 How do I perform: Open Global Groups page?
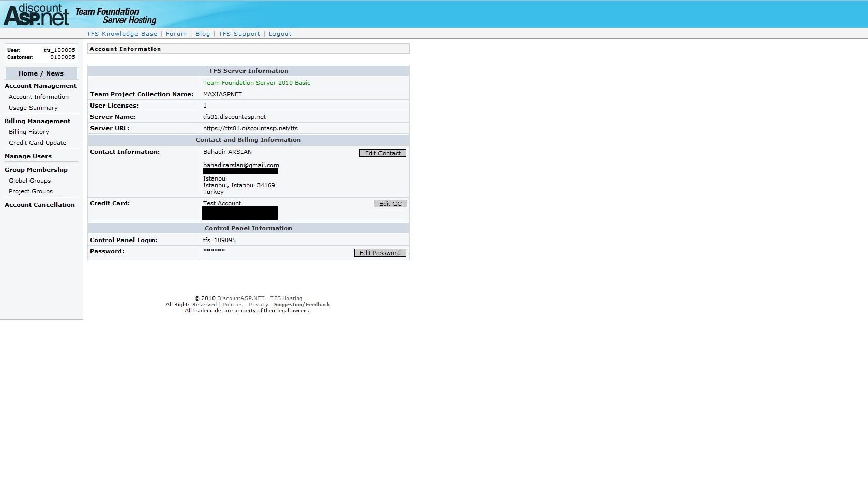click(29, 181)
